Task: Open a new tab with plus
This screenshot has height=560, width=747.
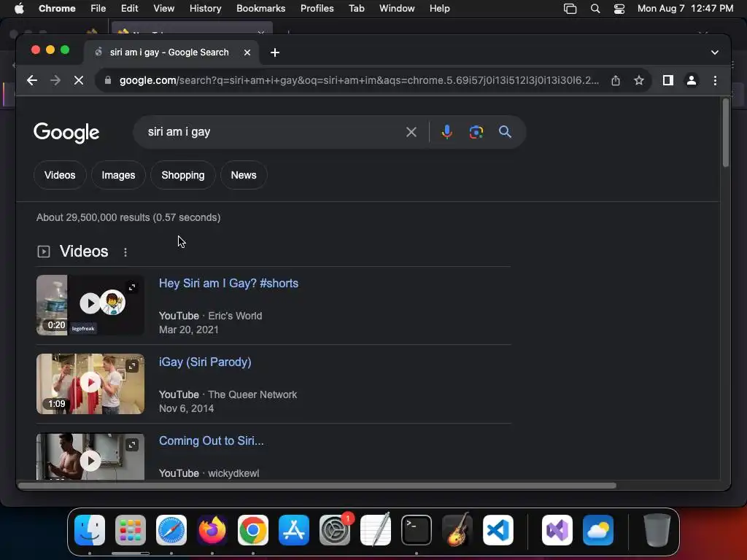Action: point(275,52)
